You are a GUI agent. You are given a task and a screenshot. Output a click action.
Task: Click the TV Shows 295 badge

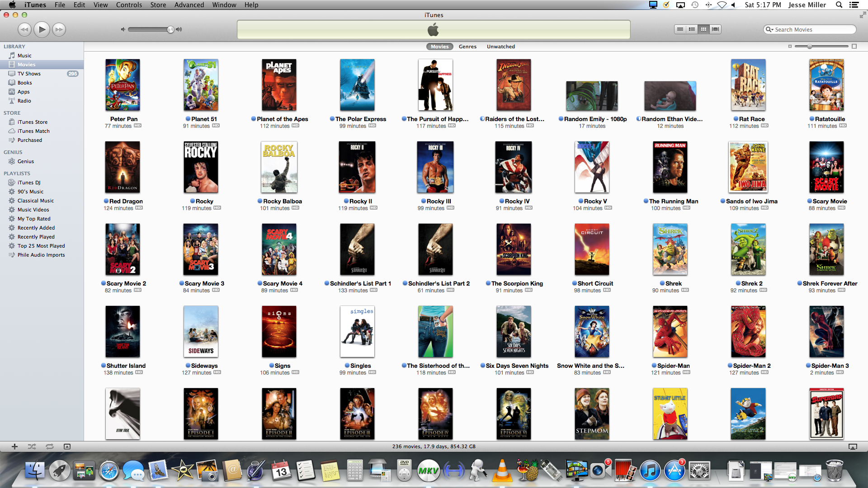click(x=73, y=74)
